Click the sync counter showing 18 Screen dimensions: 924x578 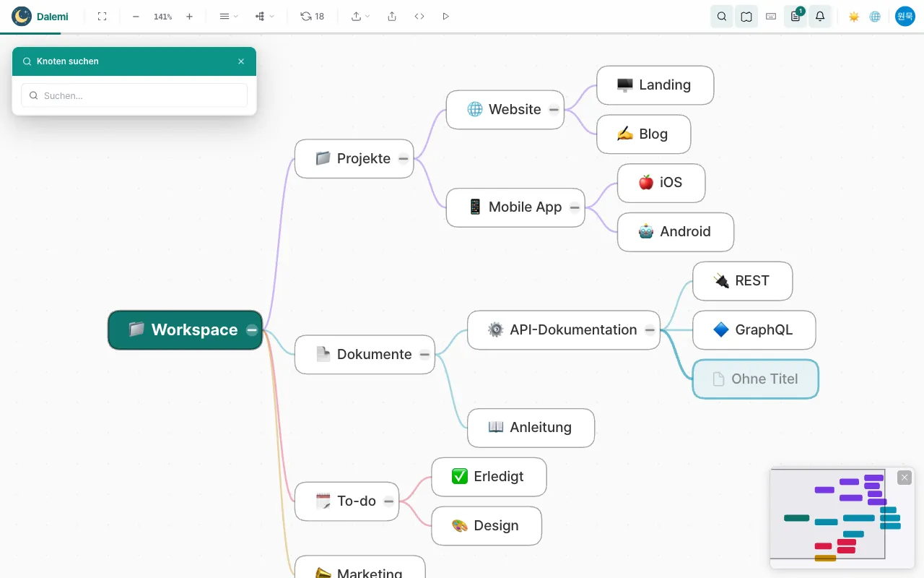[x=313, y=16]
